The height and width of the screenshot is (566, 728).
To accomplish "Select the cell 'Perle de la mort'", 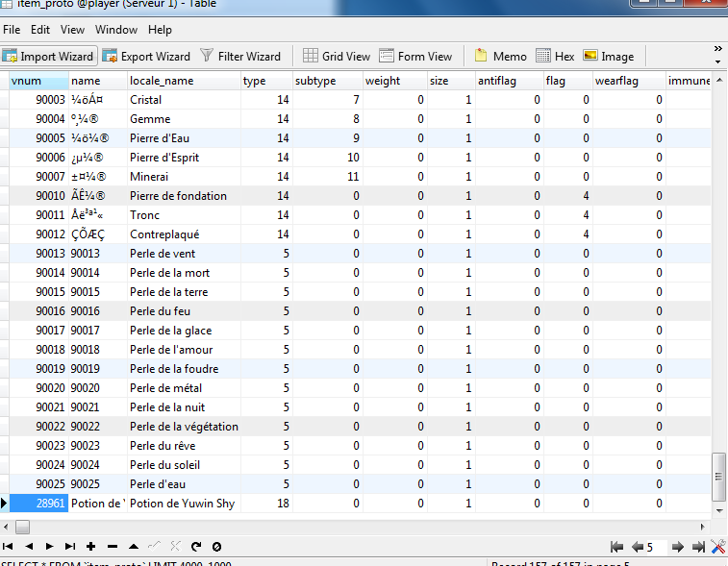I will pyautogui.click(x=184, y=273).
